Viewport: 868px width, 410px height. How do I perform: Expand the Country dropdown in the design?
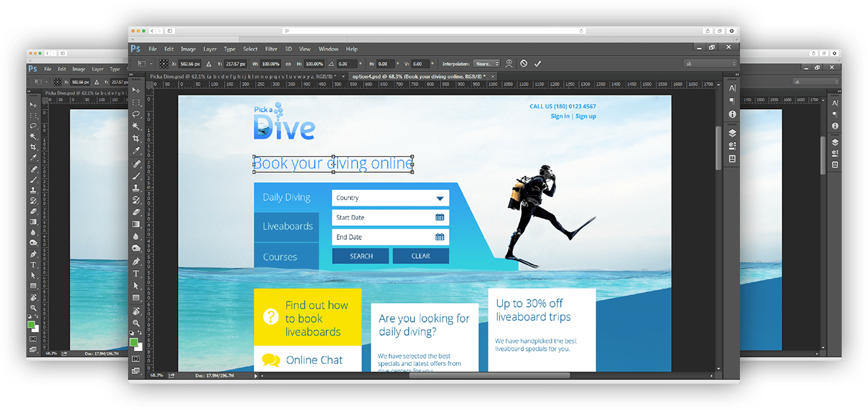coord(439,198)
